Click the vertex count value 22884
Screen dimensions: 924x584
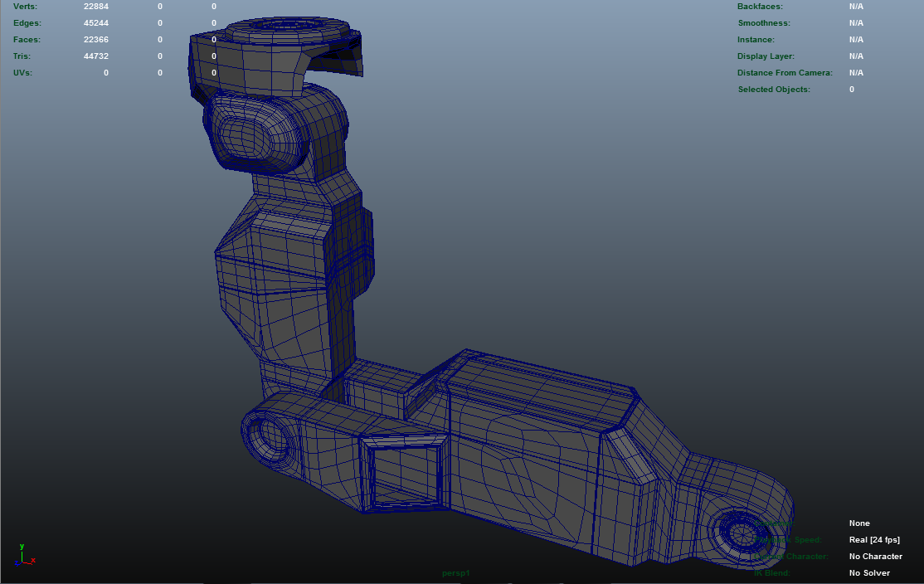point(96,7)
